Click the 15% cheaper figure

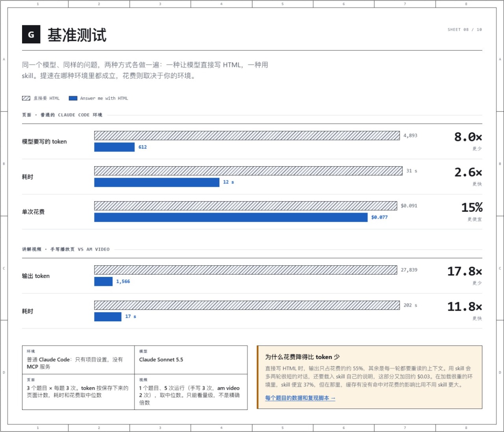click(x=472, y=208)
